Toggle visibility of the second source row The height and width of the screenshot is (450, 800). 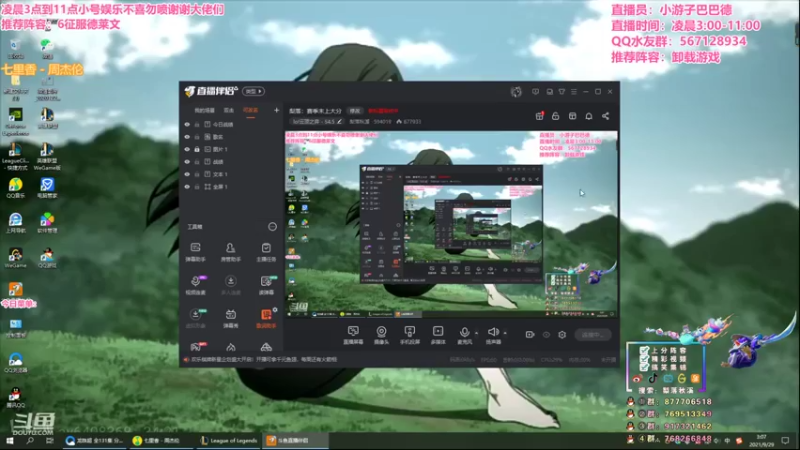pos(187,137)
